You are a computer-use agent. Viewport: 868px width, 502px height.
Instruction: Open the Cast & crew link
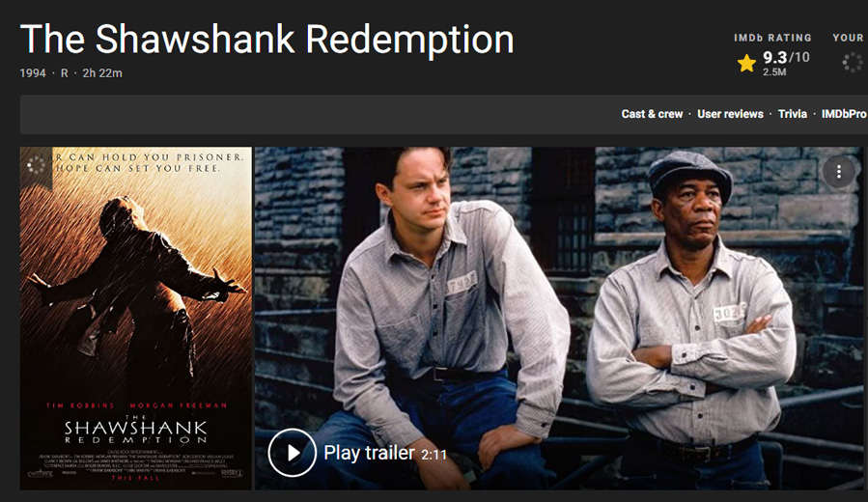652,114
